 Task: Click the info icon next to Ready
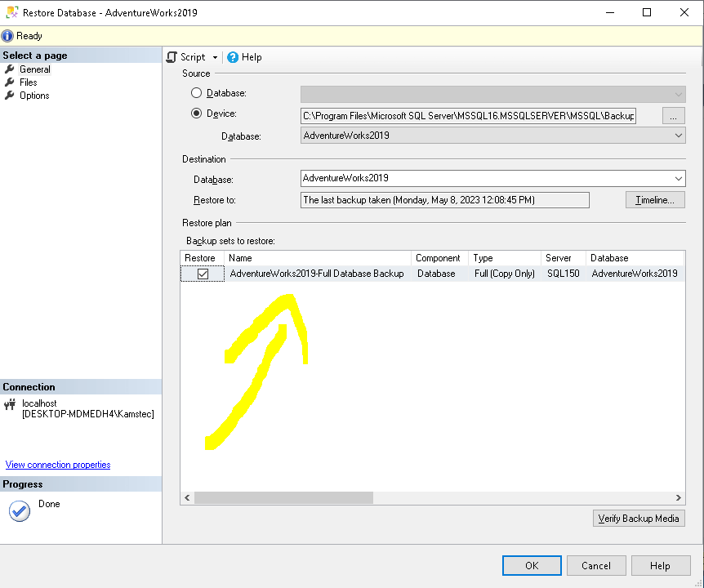[x=7, y=36]
